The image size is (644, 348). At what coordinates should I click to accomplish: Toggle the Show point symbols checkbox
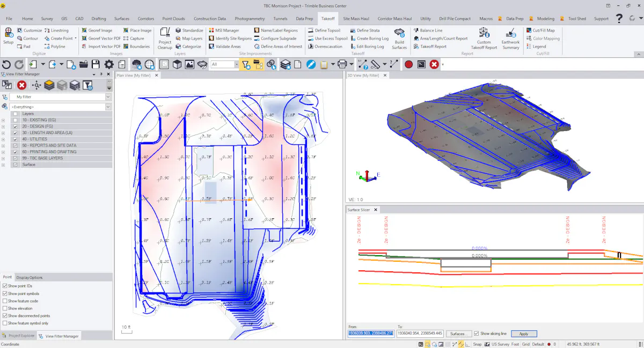coord(5,294)
